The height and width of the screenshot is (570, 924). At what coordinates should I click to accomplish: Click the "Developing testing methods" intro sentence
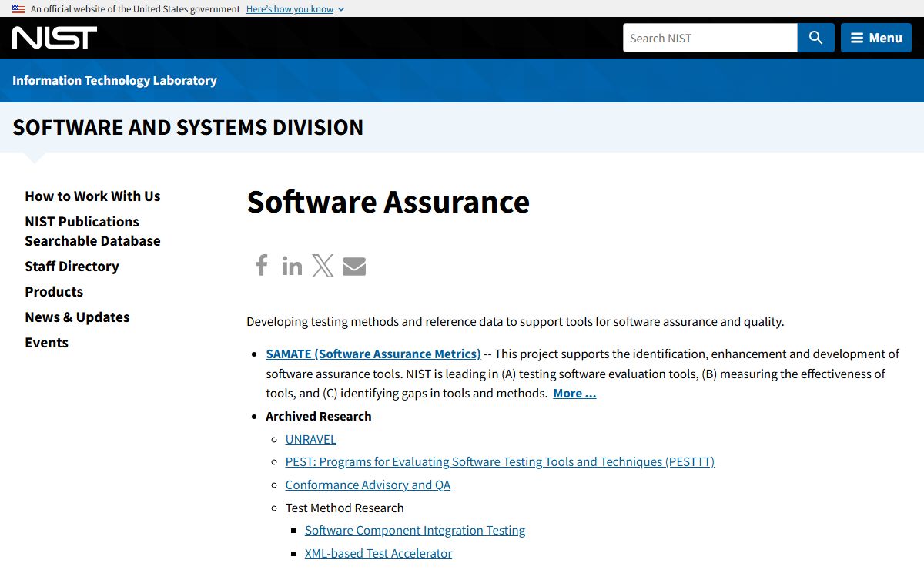(x=515, y=321)
